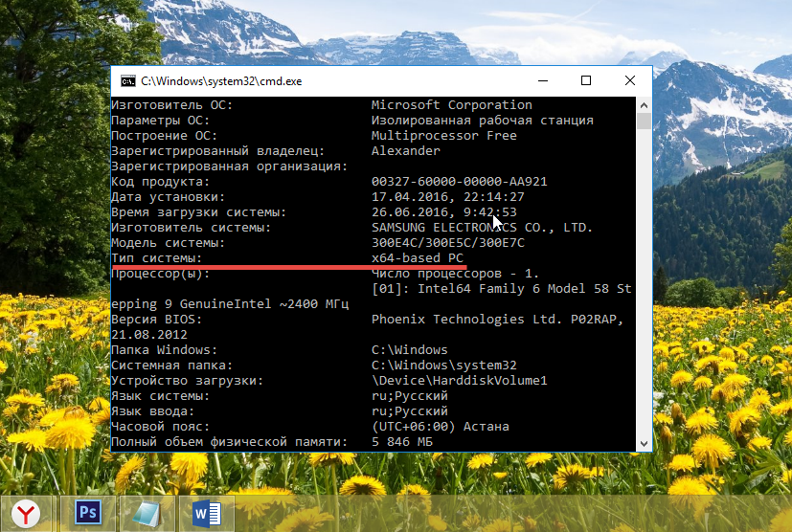Click the 'SAMSUNG ELECTRONICS CO., LTD.' line
792x532 pixels.
coord(482,228)
